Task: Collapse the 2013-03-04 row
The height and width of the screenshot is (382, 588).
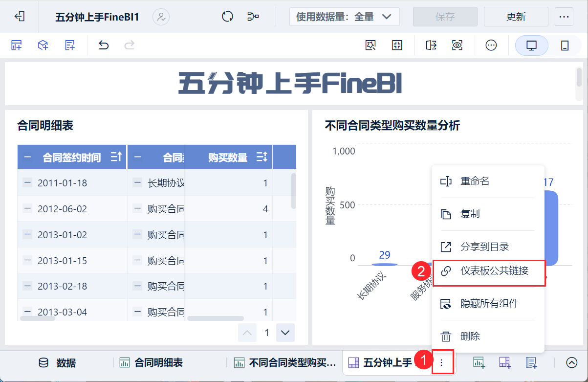Action: 27,312
